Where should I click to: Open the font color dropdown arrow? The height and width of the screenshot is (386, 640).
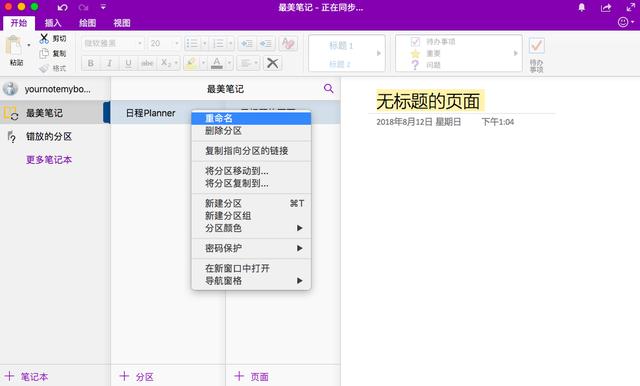229,63
